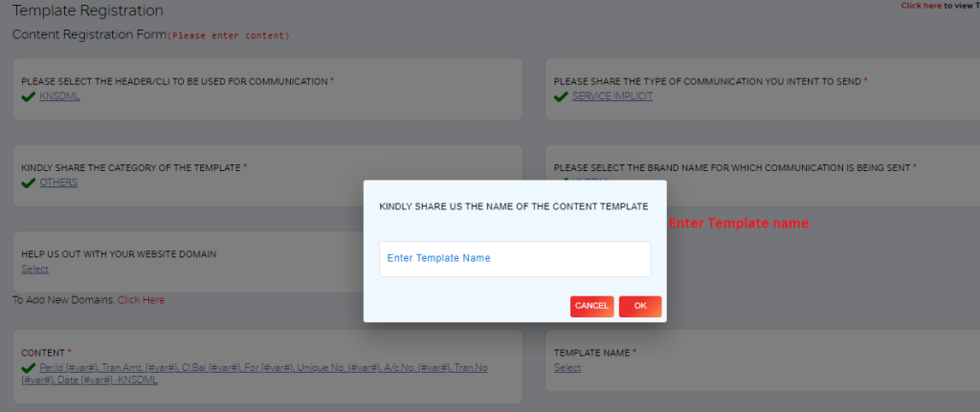
Task: Click the Template Registration page heading
Action: [x=88, y=11]
